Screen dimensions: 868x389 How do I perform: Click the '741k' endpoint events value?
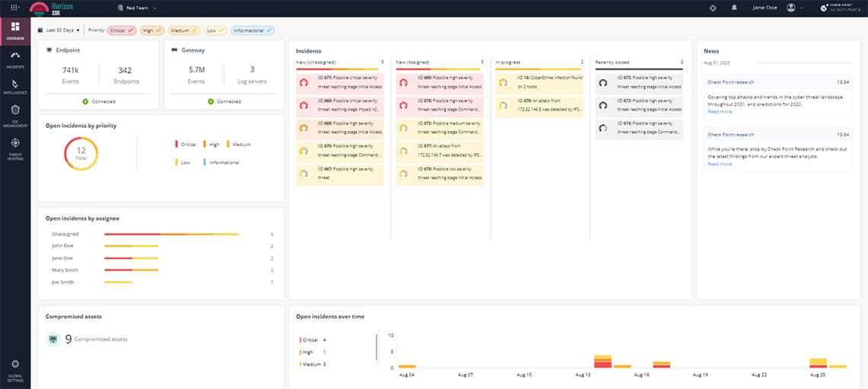click(70, 70)
